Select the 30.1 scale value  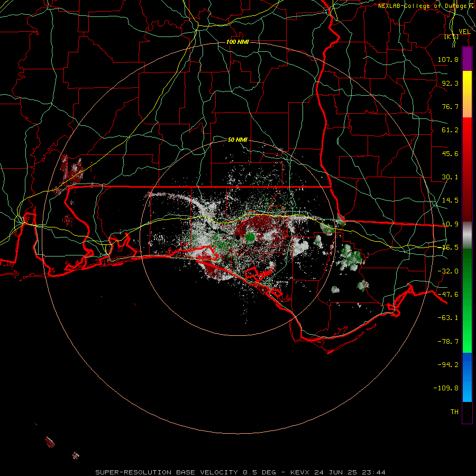tap(450, 177)
